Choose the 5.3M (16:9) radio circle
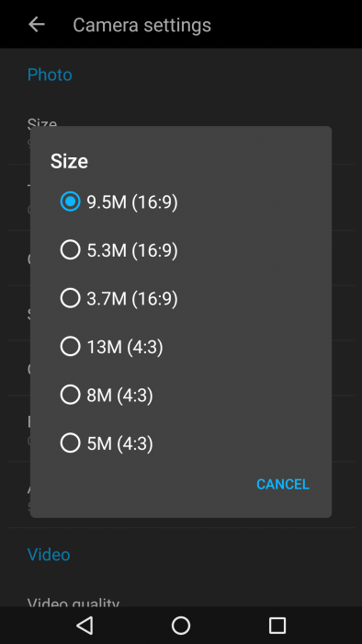 pyautogui.click(x=70, y=250)
